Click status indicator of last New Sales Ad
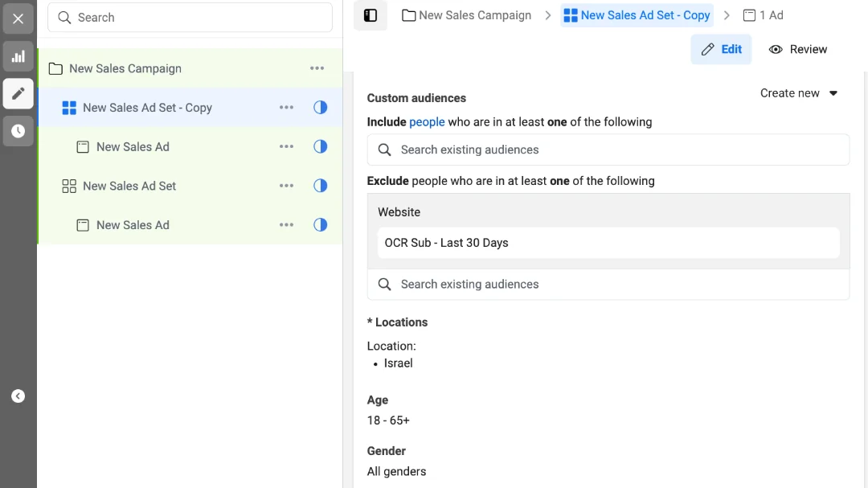Screen dimensions: 868x488 (321, 225)
